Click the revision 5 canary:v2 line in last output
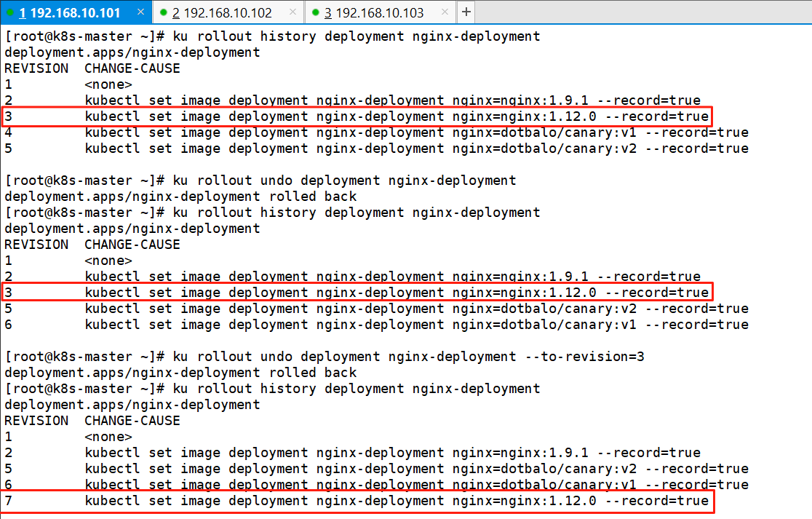 tap(376, 469)
